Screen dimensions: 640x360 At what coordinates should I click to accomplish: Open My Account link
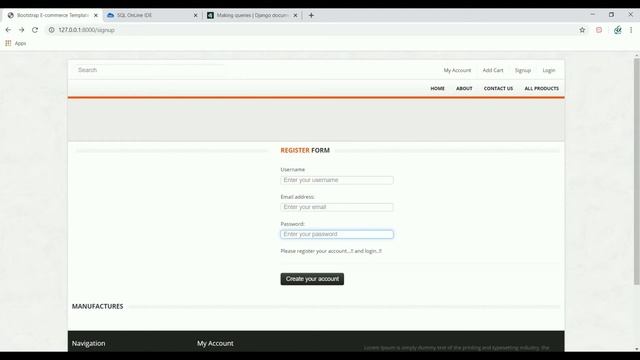[457, 70]
